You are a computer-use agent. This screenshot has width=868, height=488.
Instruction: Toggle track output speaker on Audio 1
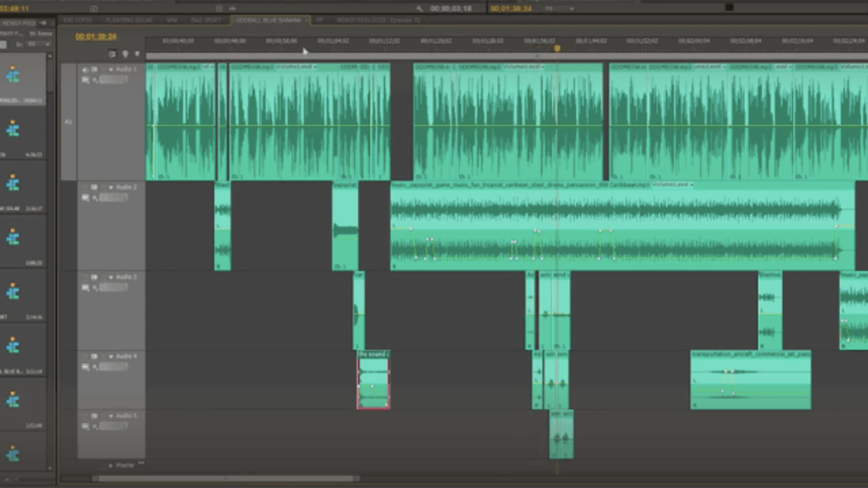85,69
